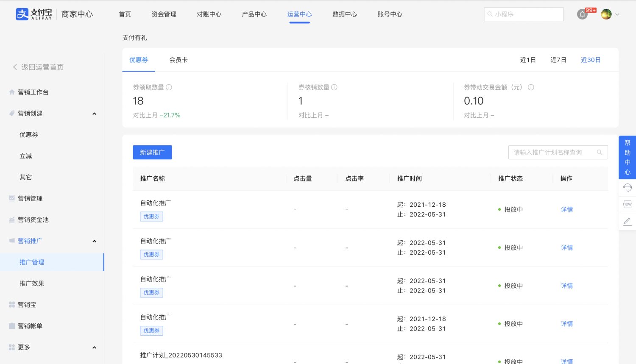This screenshot has width=636, height=364.
Task: Click info icon next to 券核销数量
Action: [x=334, y=87]
